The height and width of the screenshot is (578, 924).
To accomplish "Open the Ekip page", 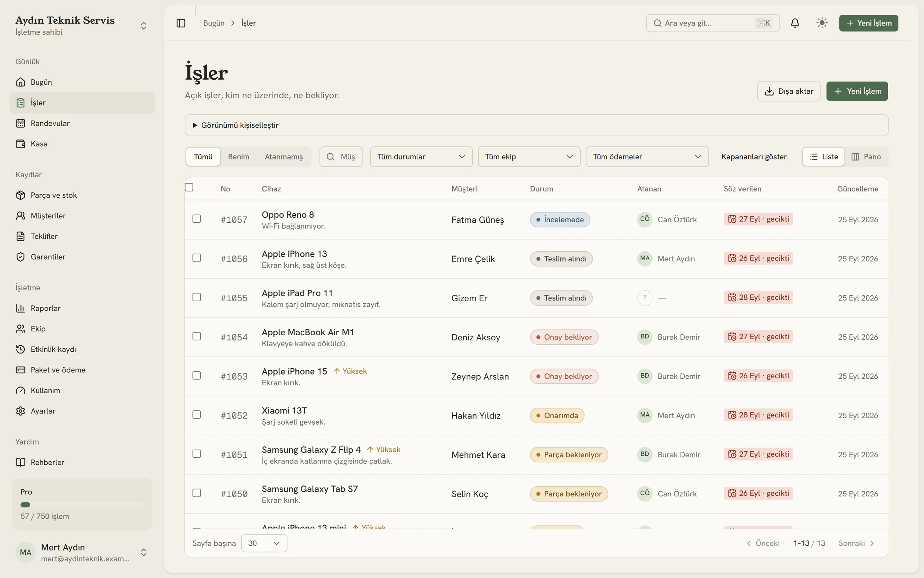I will coord(82,329).
